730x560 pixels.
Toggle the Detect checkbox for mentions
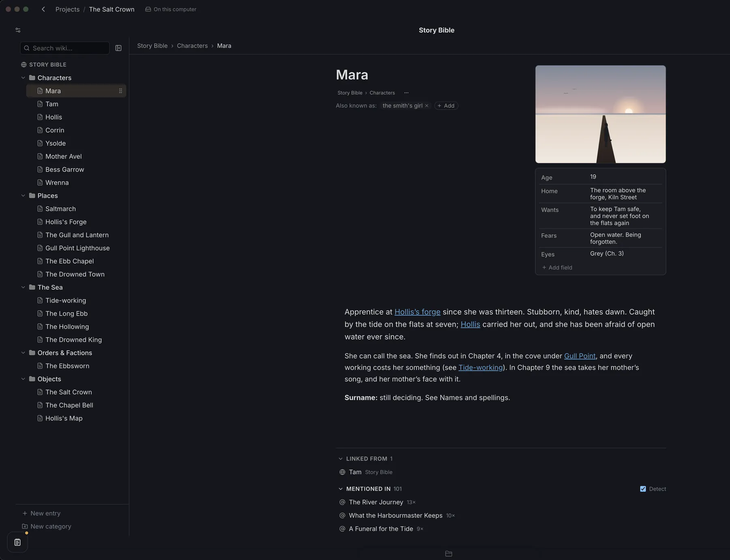click(x=643, y=489)
